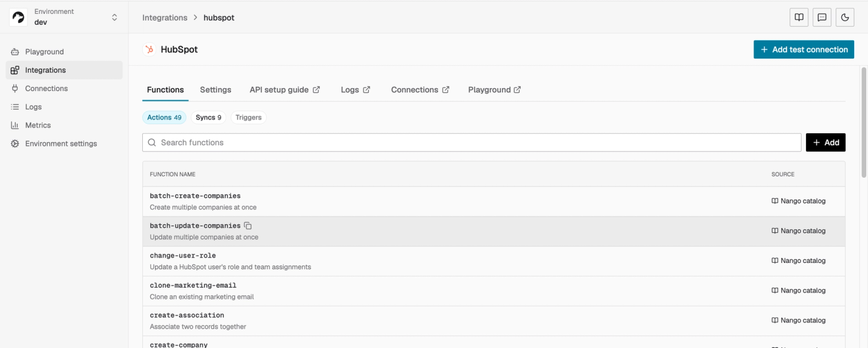Open the Playground external tab

click(494, 90)
